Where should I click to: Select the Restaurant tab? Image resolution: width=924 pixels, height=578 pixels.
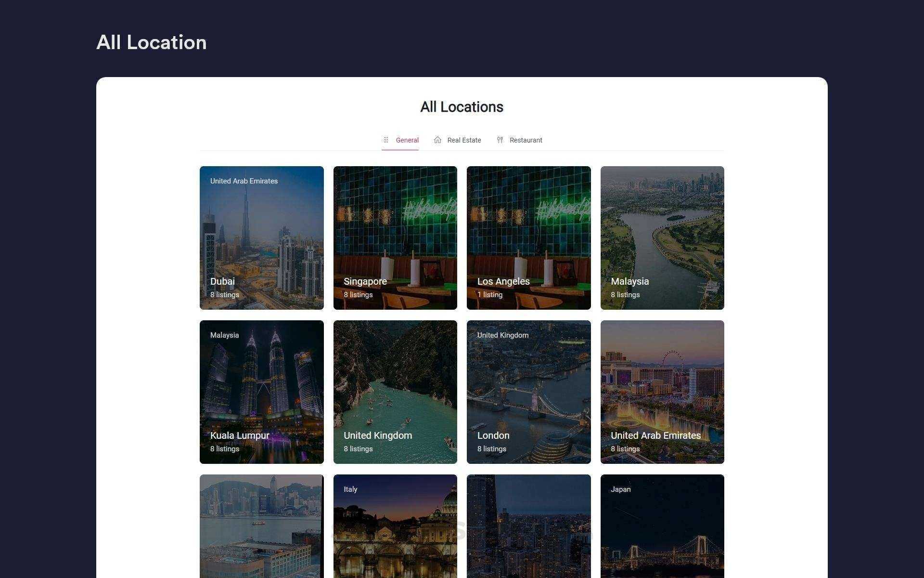click(x=526, y=140)
